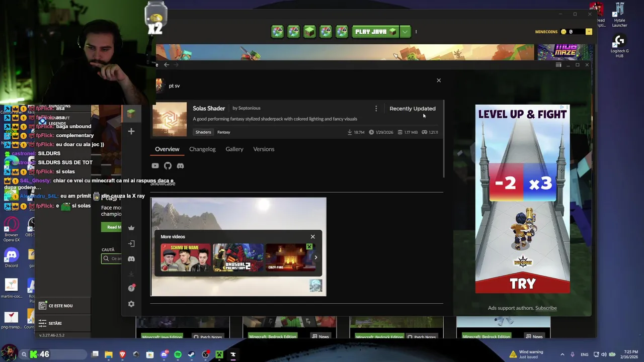Screen dimensions: 644x362
Task: Open the three-dot menu beside Solas Shader
Action: tap(376, 109)
